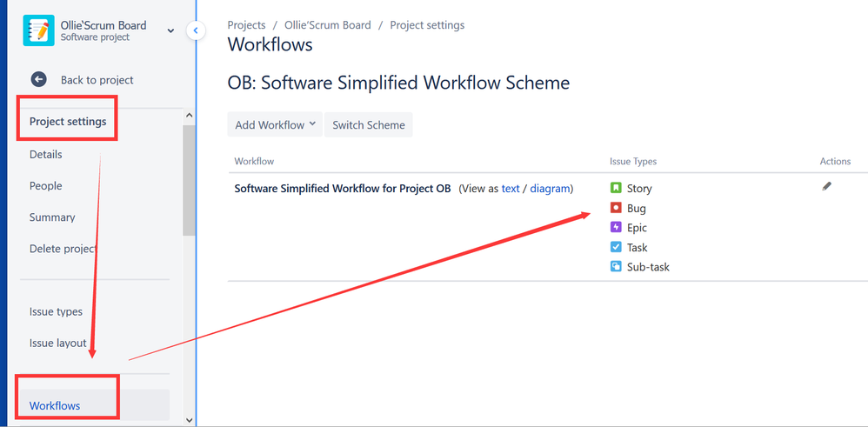This screenshot has height=427, width=868.
Task: Open Issue types in the sidebar
Action: pos(56,312)
